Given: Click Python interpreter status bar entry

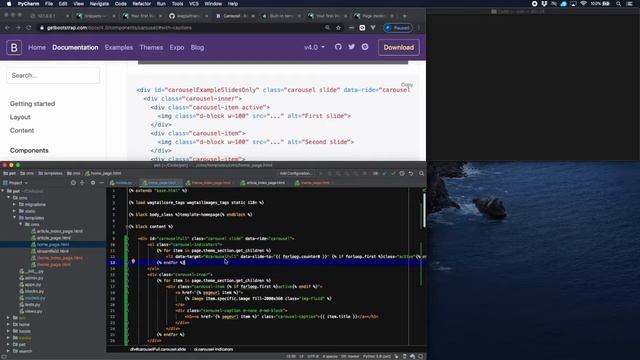Looking at the screenshot, I should [377, 356].
